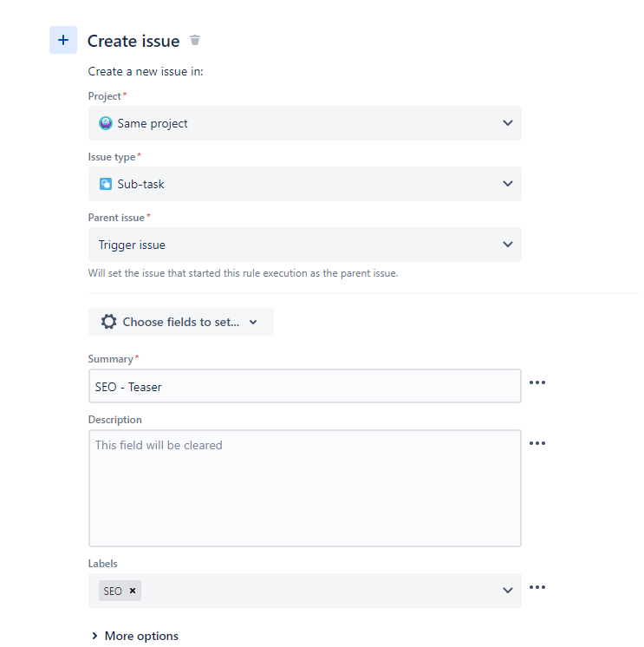
Task: Delete the Create issue action via trash icon
Action: coord(195,40)
